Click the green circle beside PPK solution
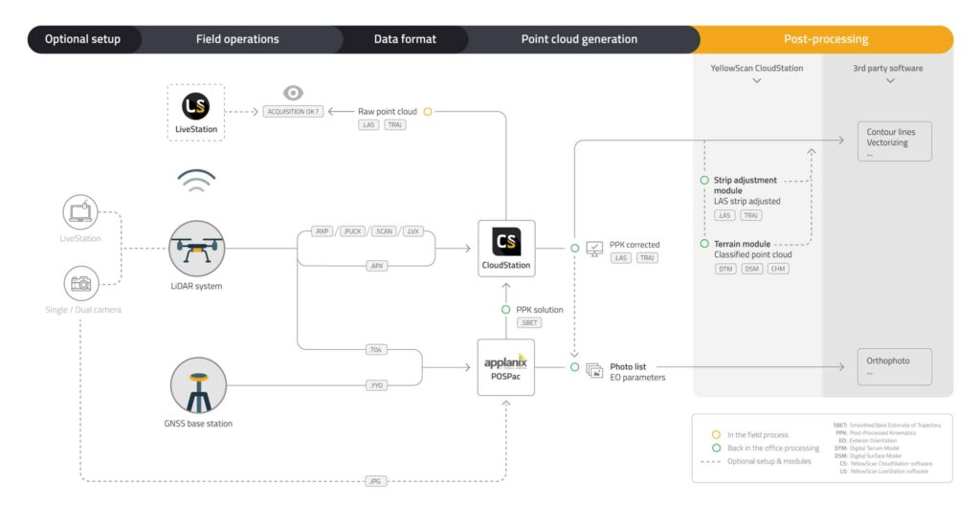The width and height of the screenshot is (980, 524). (x=505, y=310)
